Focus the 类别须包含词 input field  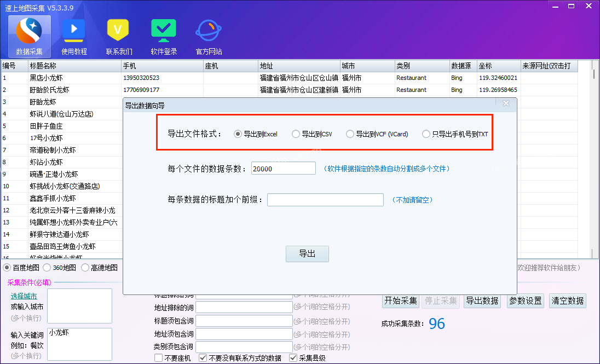click(244, 347)
